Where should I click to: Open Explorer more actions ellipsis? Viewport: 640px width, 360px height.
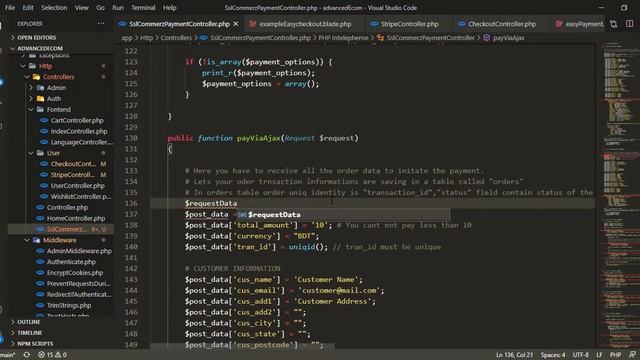coord(101,24)
